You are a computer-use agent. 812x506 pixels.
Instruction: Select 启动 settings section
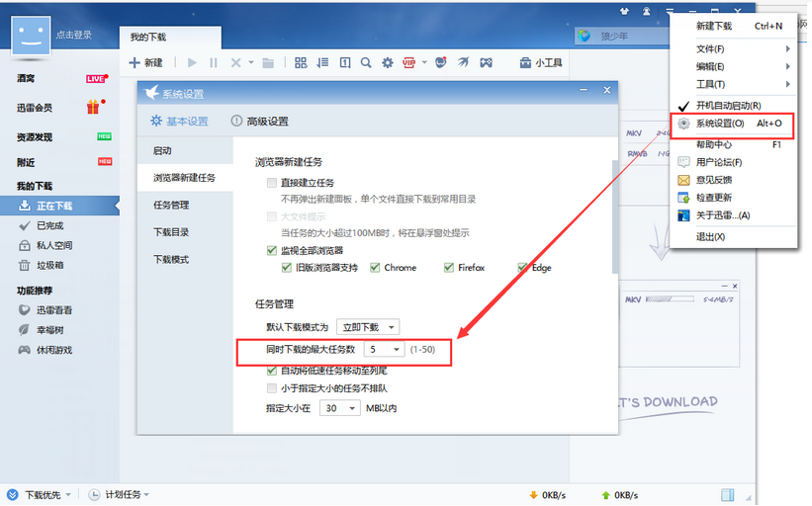coord(185,150)
